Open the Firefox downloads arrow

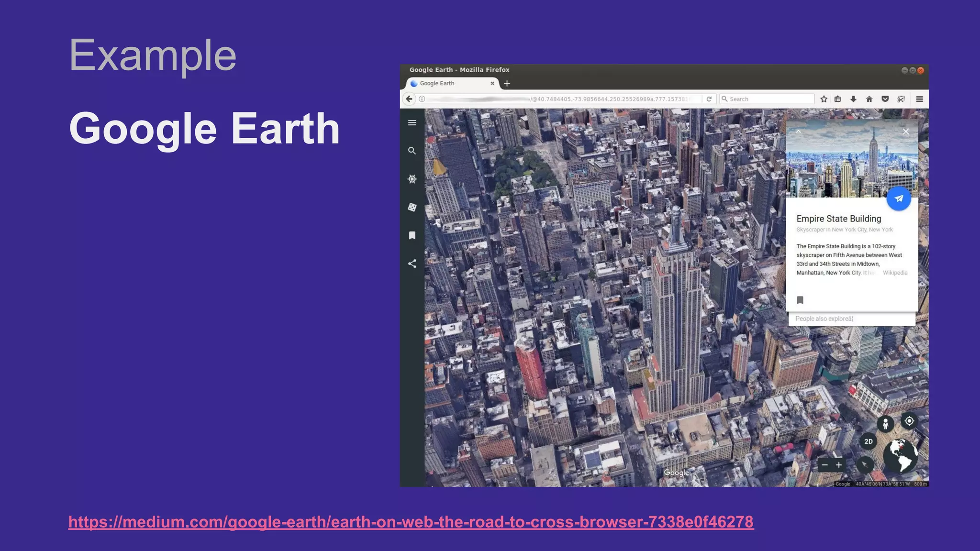click(x=853, y=99)
